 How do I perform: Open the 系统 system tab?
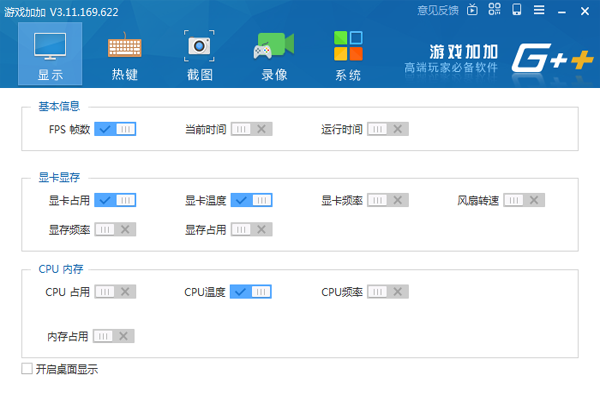point(348,56)
